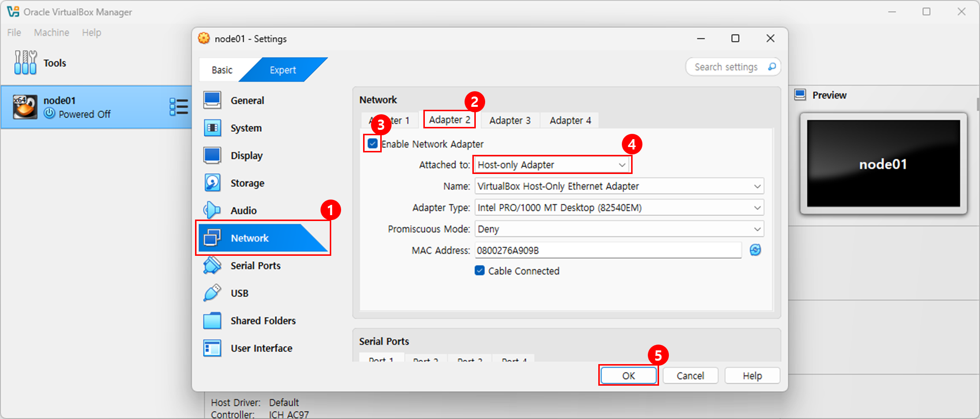This screenshot has width=980, height=419.
Task: Click Host Driver Default text
Action: (x=255, y=402)
